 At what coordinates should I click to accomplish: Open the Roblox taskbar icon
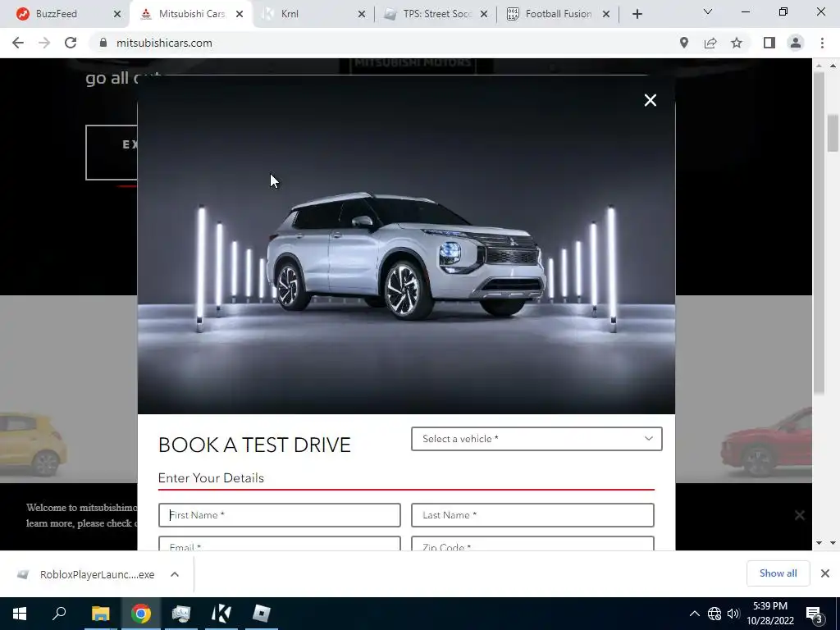tap(262, 614)
